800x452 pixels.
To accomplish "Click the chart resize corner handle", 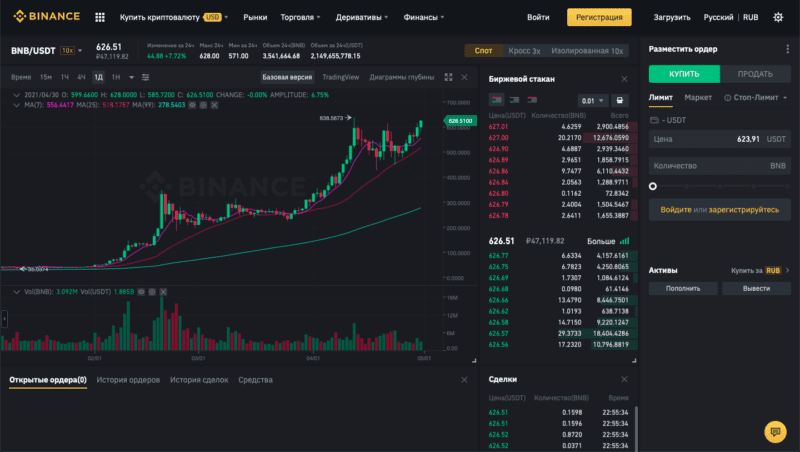I will point(474,360).
